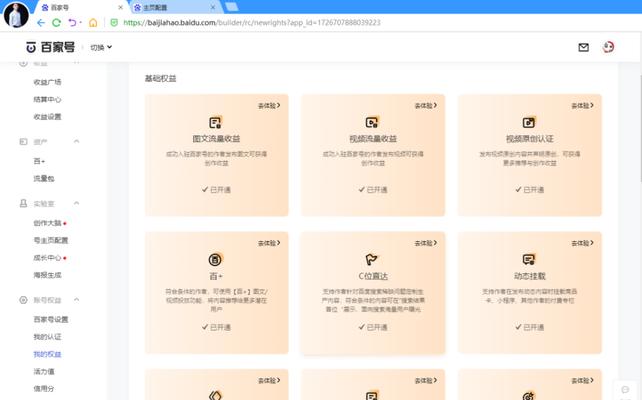Open 号主页配置 in the sidebar

tap(51, 240)
